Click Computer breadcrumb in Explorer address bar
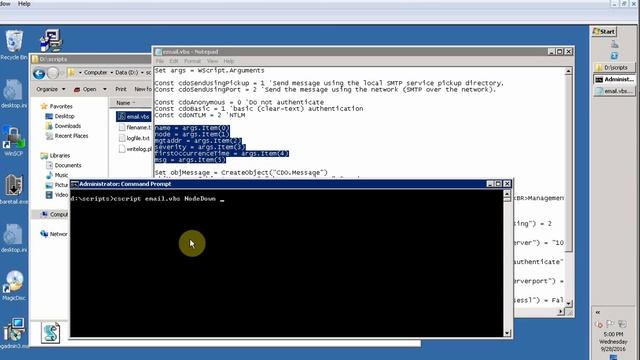 [x=96, y=73]
